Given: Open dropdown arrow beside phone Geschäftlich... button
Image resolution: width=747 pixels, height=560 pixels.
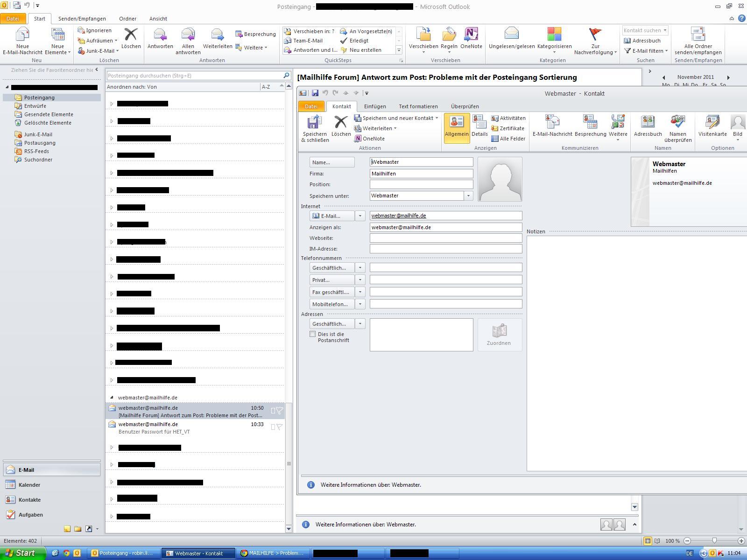Looking at the screenshot, I should 360,268.
